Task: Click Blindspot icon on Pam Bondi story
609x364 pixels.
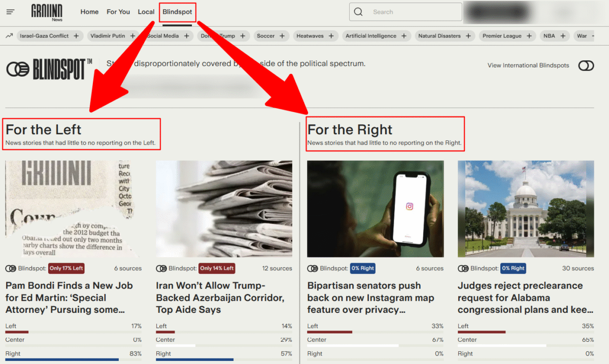Action: [11, 268]
